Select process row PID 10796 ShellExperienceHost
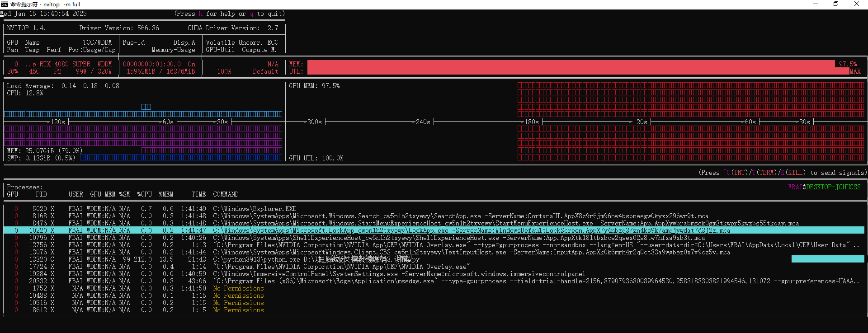The image size is (868, 333). click(x=434, y=238)
